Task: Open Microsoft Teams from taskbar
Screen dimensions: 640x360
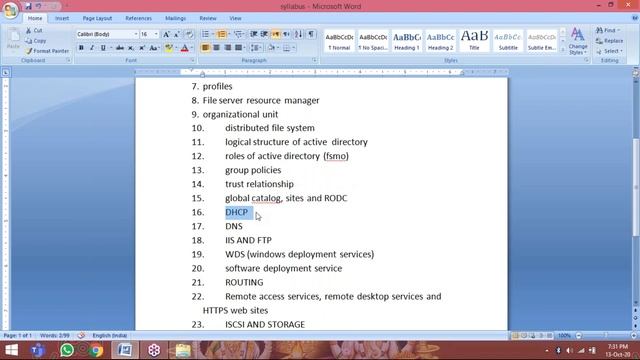Action: coord(38,350)
